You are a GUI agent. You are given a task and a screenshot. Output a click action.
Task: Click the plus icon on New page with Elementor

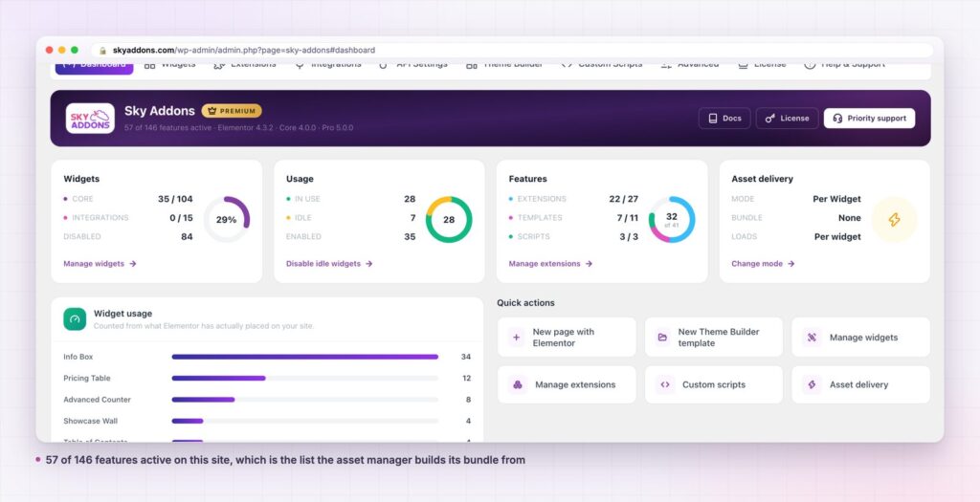click(516, 338)
